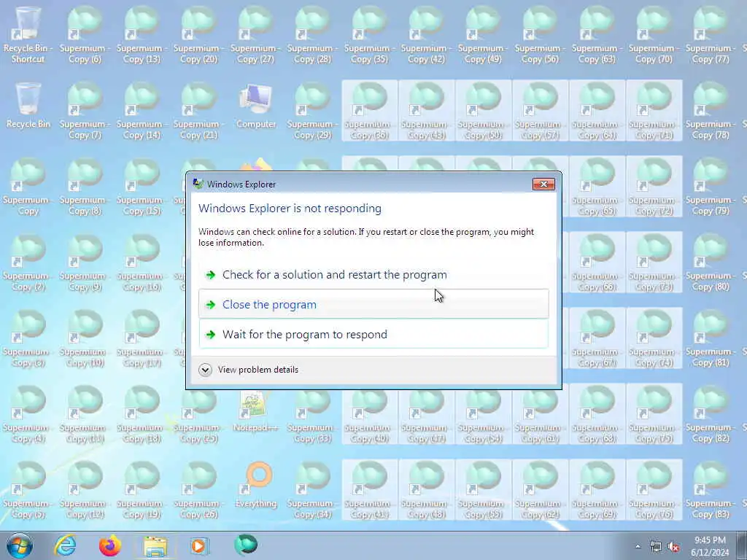Select Supermium - Copy (49) shortcut
This screenshot has height=560, width=747.
[x=483, y=35]
